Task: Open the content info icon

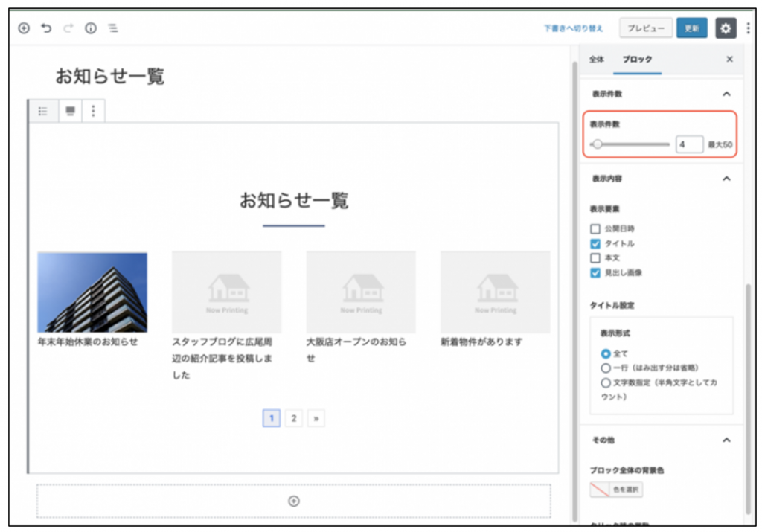Action: 91,28
